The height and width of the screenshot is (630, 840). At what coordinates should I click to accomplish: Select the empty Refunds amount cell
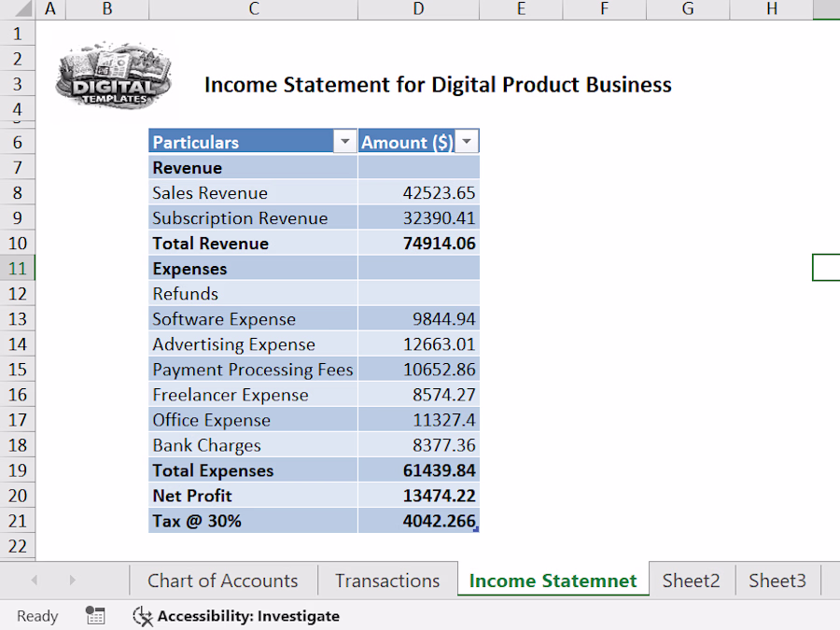419,294
